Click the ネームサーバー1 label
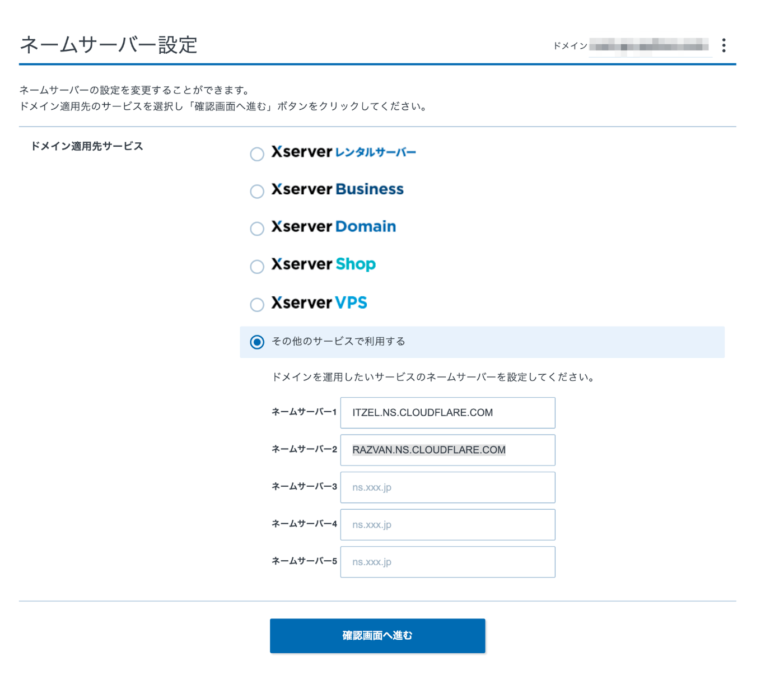 click(304, 412)
